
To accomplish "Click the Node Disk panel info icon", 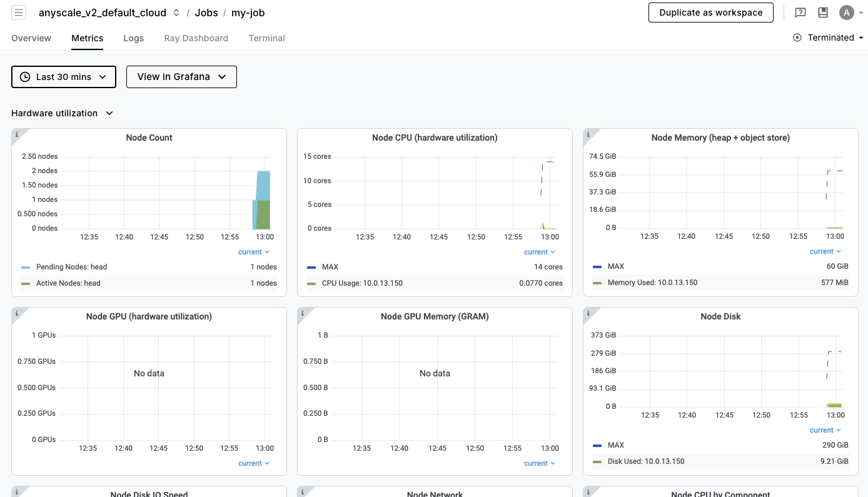I will (588, 313).
